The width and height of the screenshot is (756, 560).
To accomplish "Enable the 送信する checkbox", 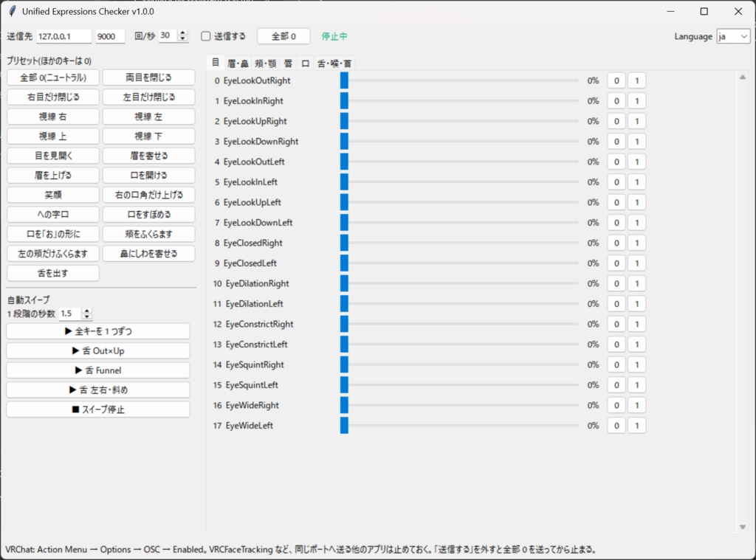I will [206, 36].
